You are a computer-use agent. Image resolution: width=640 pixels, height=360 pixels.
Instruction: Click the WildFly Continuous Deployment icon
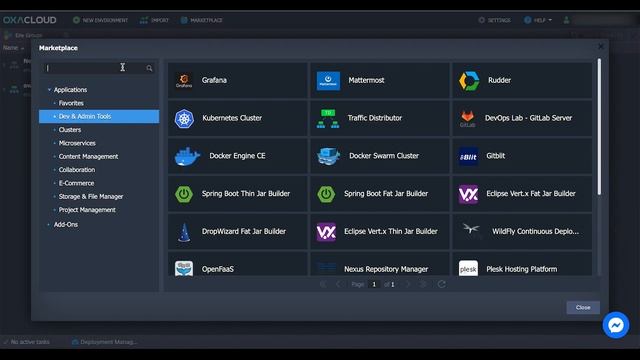471,229
